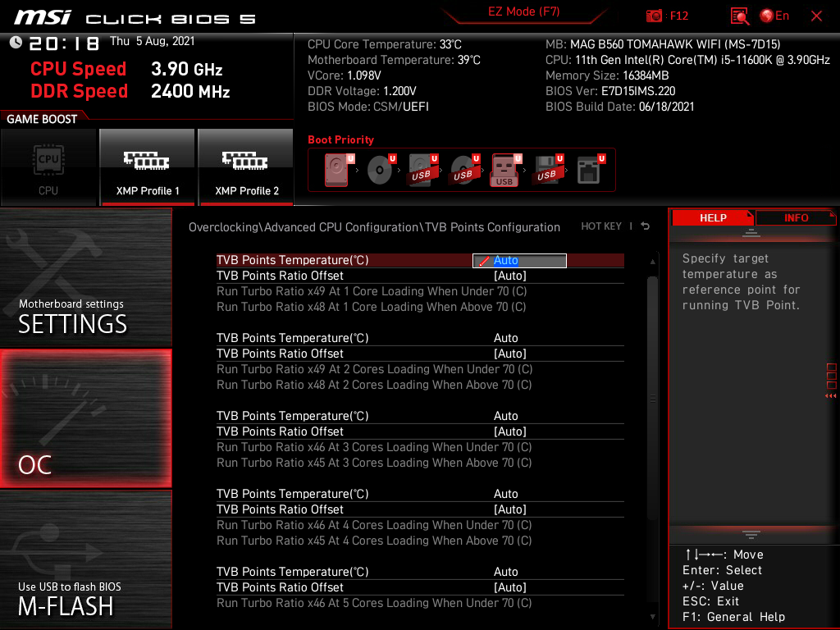
Task: Click the DDR Speed label
Action: 79,91
